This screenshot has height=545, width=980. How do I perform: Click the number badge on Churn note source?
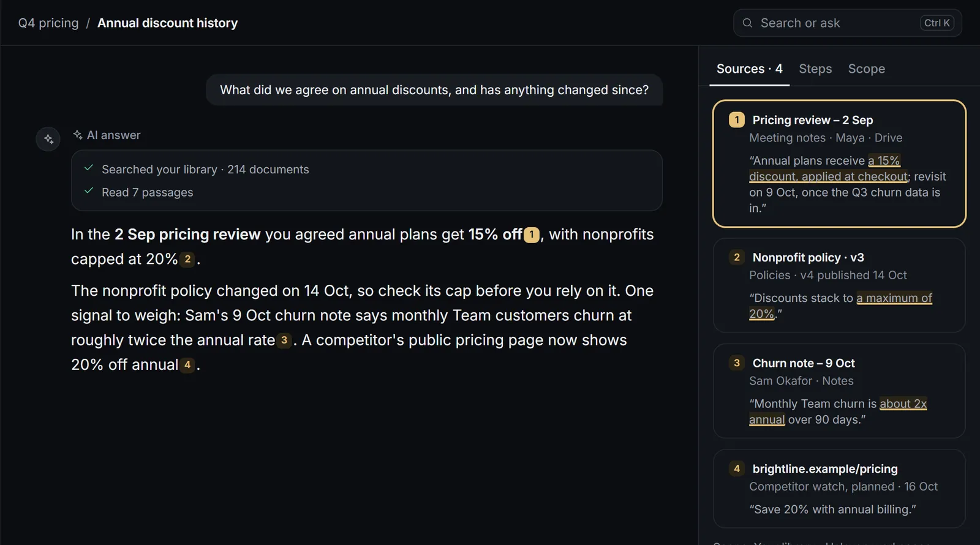point(737,363)
